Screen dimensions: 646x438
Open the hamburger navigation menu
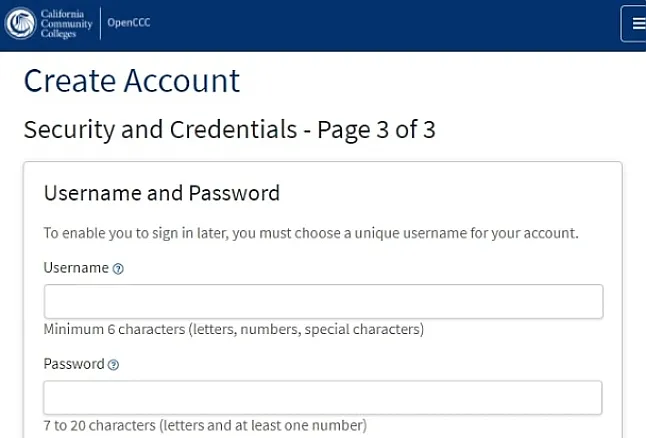pyautogui.click(x=636, y=24)
